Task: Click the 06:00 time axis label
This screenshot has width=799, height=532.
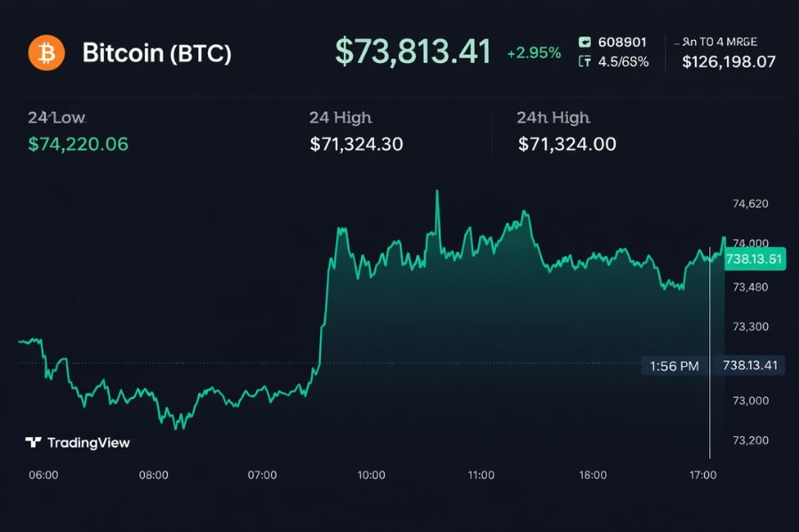Action: point(44,475)
